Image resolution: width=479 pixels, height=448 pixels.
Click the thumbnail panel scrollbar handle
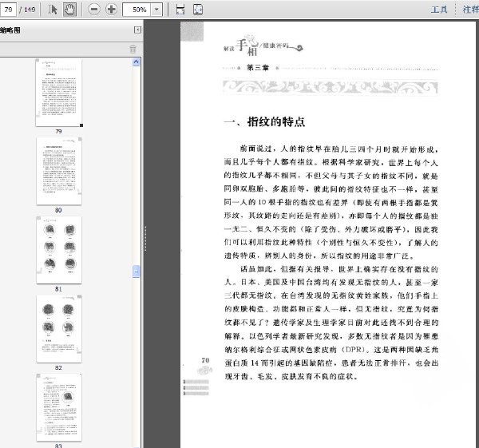click(137, 270)
